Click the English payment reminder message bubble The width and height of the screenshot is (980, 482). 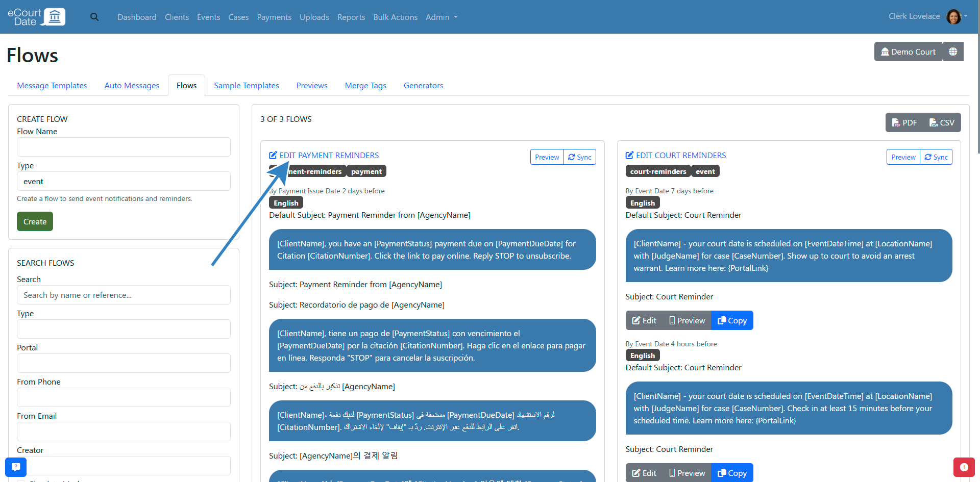pos(432,249)
